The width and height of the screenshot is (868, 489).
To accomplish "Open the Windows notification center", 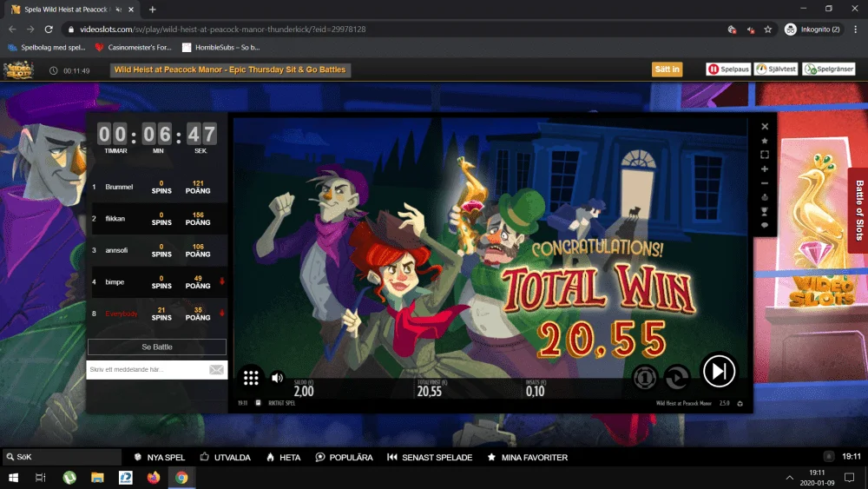I will tap(849, 478).
